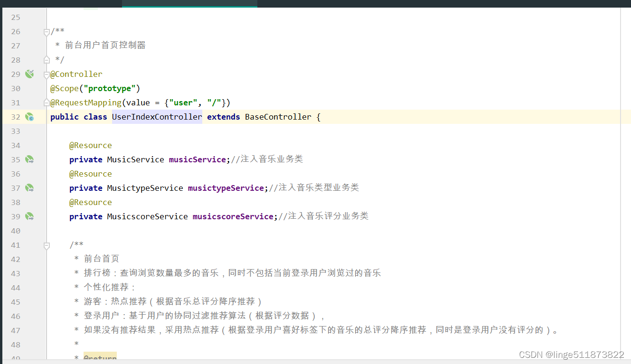This screenshot has height=364, width=631.
Task: Click the extends keyword
Action: pos(224,117)
